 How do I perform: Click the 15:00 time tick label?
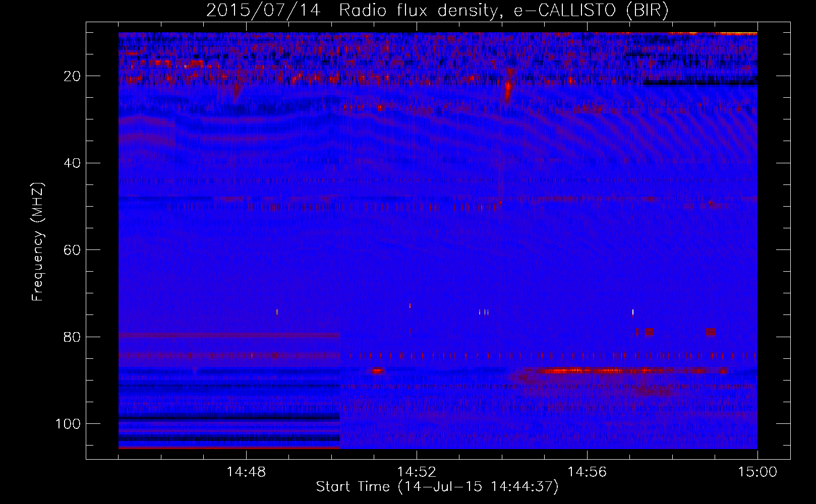(757, 472)
